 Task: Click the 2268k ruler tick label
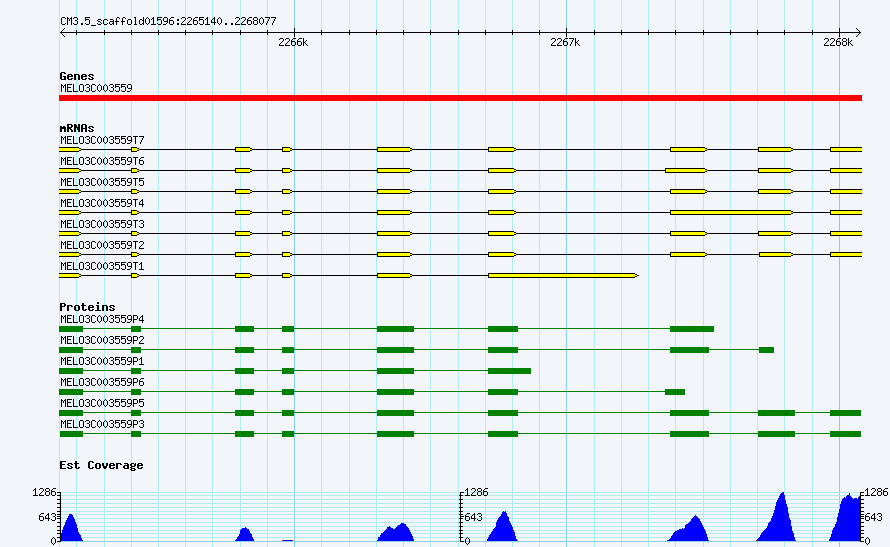838,43
